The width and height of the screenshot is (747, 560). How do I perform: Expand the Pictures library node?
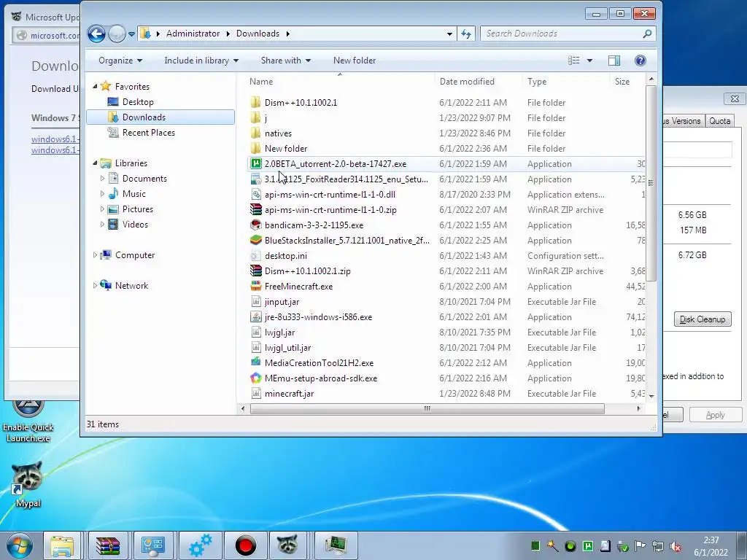click(x=102, y=209)
